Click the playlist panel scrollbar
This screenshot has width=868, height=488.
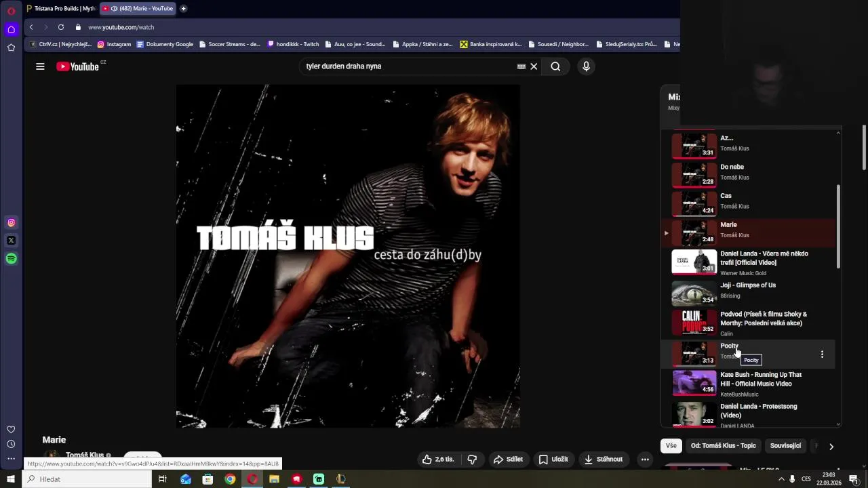pyautogui.click(x=839, y=226)
